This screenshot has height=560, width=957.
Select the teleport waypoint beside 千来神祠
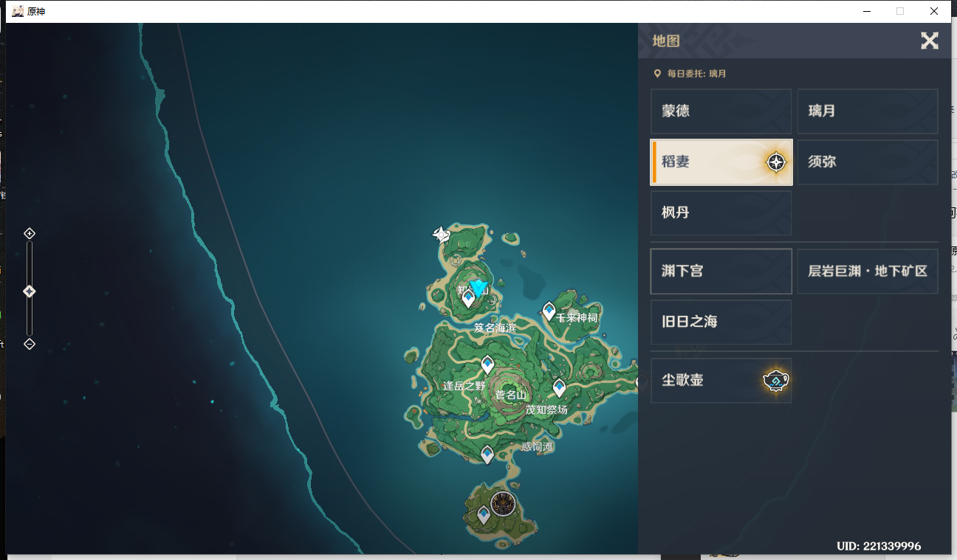click(x=549, y=311)
